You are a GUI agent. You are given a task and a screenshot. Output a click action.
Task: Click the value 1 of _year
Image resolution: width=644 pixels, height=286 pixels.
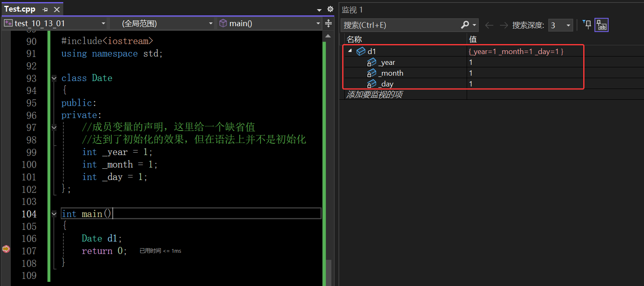[471, 62]
